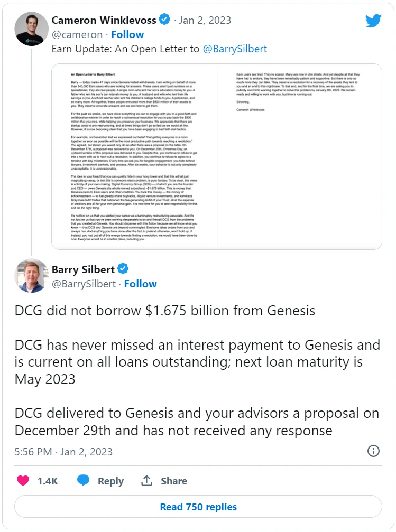Click the Twitter bird logo

373,21
